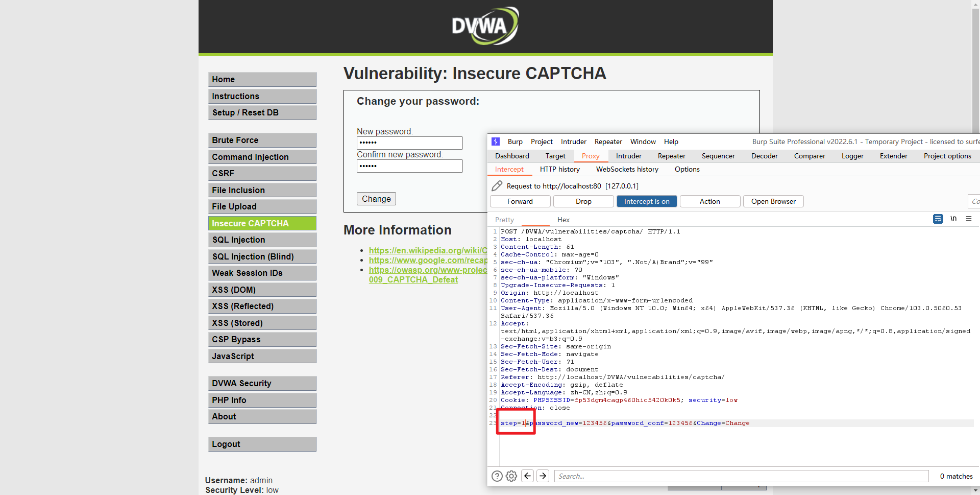Click the Forward button
Screen dimensions: 980x495
pos(520,201)
